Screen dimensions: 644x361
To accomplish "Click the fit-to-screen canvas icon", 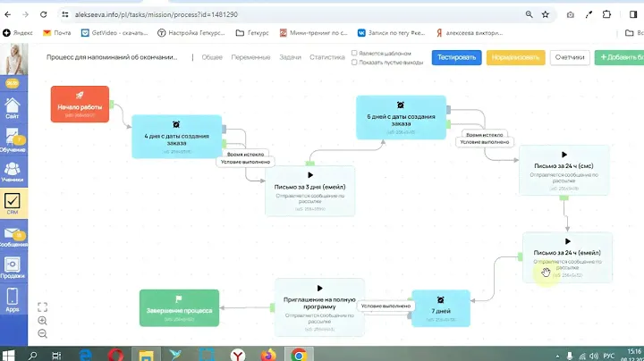I will point(43,306).
